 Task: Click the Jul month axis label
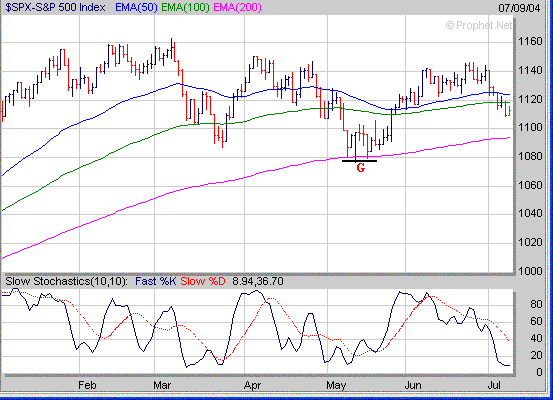[494, 385]
